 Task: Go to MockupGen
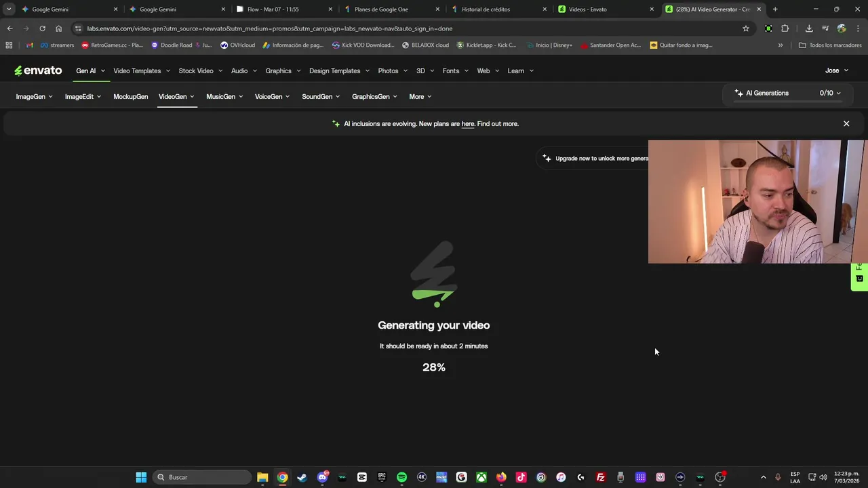pos(130,96)
